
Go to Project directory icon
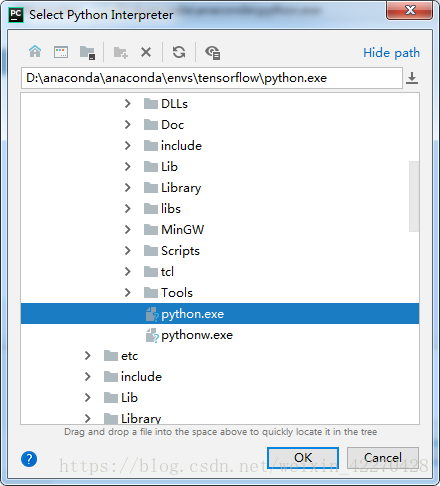(87, 52)
